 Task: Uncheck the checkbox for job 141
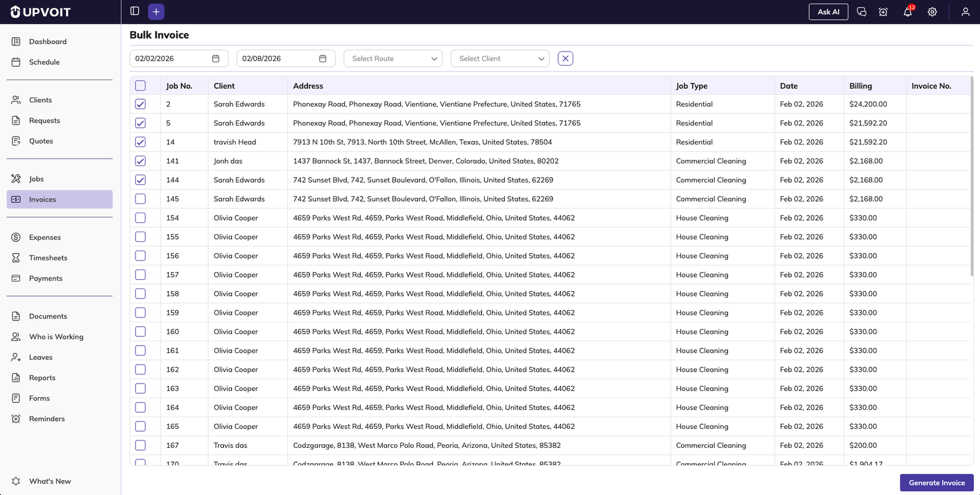pos(140,161)
